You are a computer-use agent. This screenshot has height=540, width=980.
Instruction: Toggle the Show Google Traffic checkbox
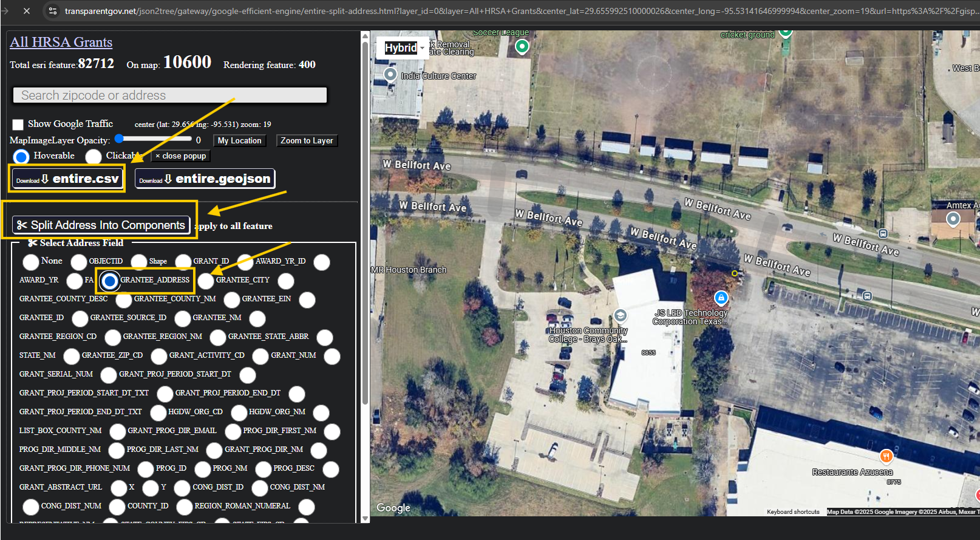tap(18, 125)
